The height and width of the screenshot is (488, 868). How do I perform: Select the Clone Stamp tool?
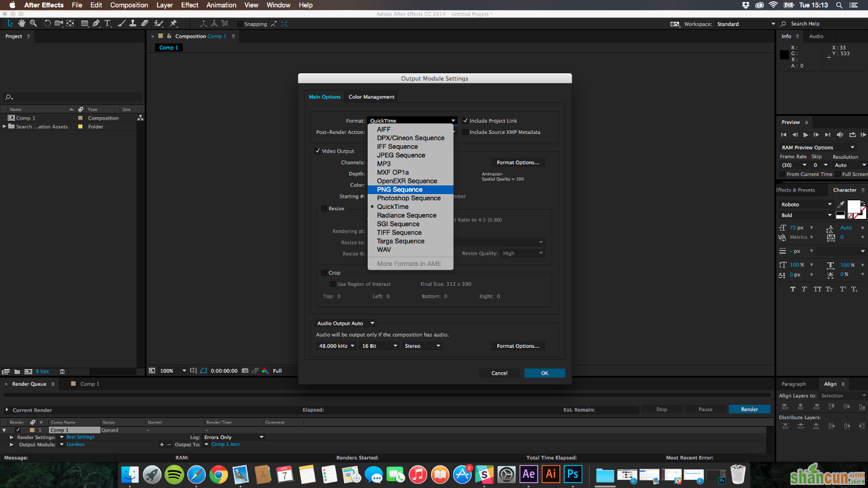point(133,24)
